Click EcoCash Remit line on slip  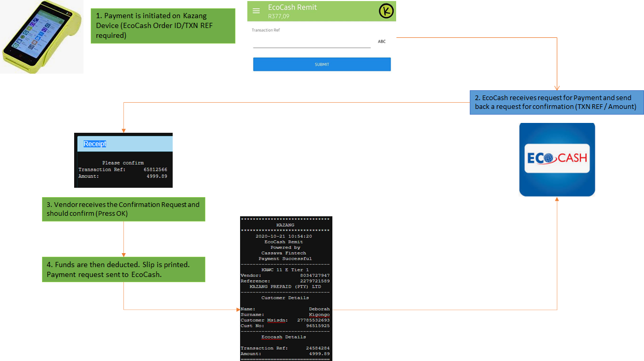point(284,242)
